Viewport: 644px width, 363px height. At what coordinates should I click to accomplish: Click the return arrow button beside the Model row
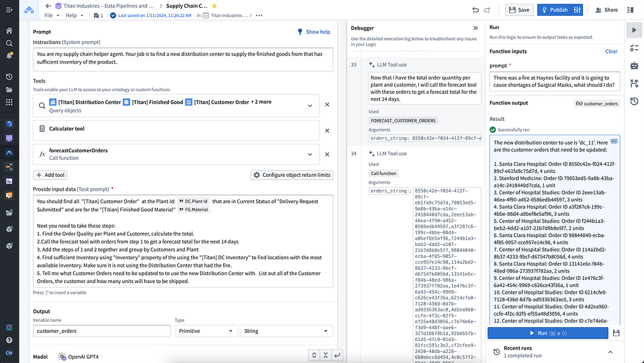pyautogui.click(x=337, y=355)
